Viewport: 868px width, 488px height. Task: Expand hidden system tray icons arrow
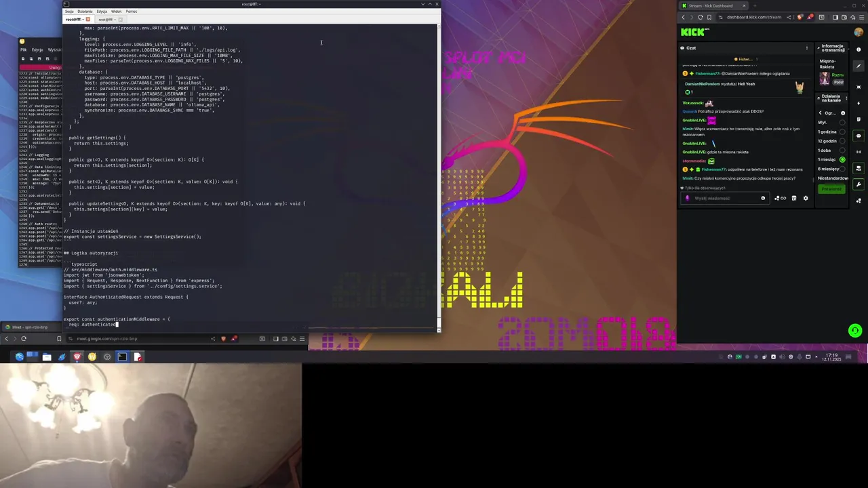click(816, 357)
